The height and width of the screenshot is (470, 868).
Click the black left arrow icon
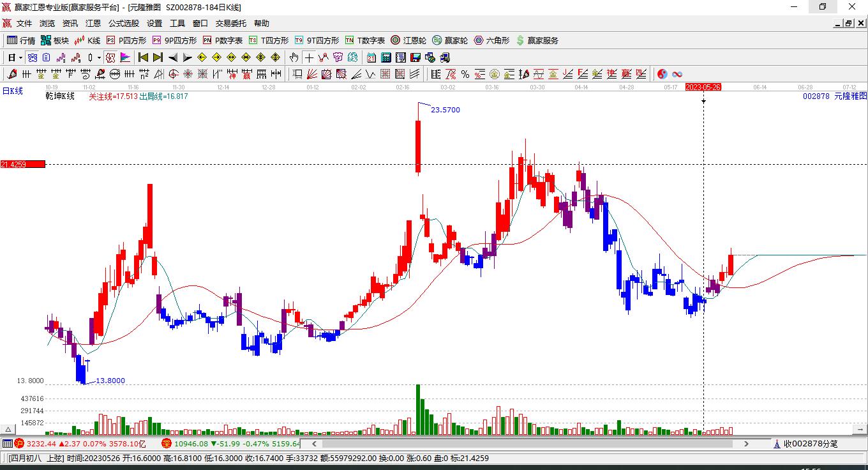(173, 57)
